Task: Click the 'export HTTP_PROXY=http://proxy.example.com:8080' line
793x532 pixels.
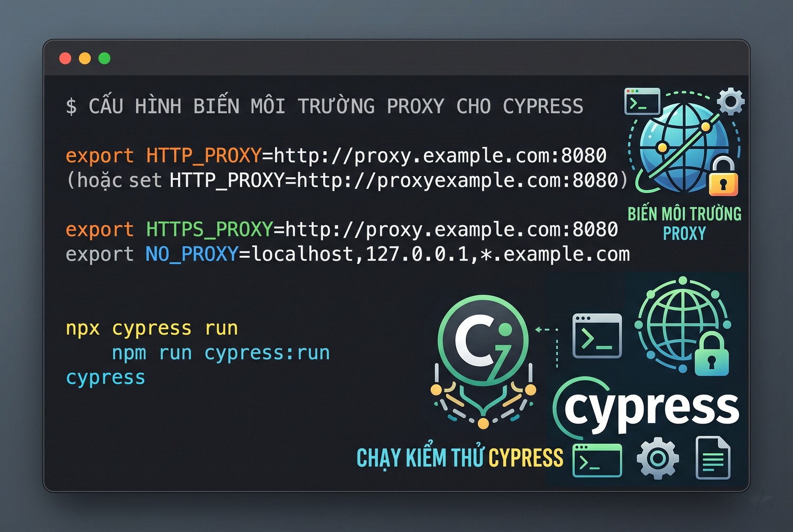Action: pos(336,155)
